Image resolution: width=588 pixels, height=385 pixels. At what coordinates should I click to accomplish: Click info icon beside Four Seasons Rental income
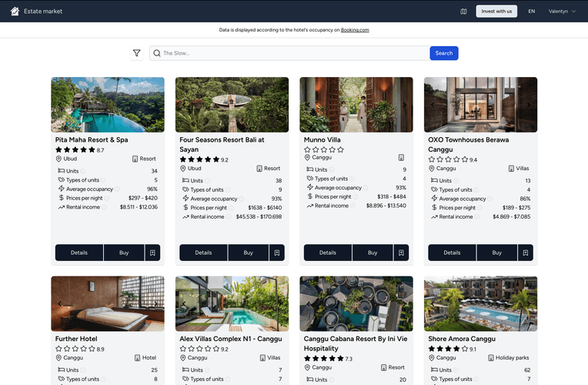tap(228, 217)
